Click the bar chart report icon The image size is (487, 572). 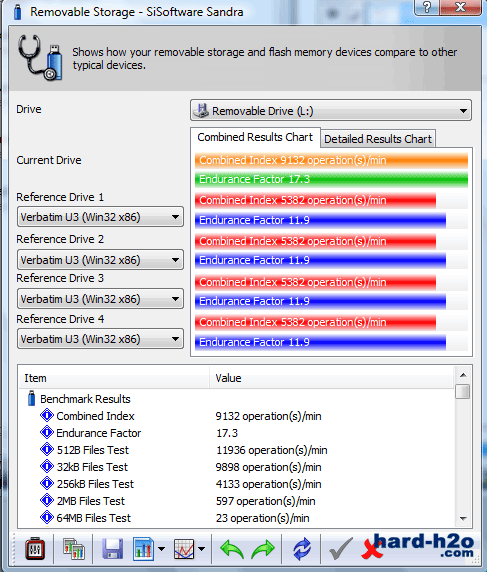pos(143,549)
